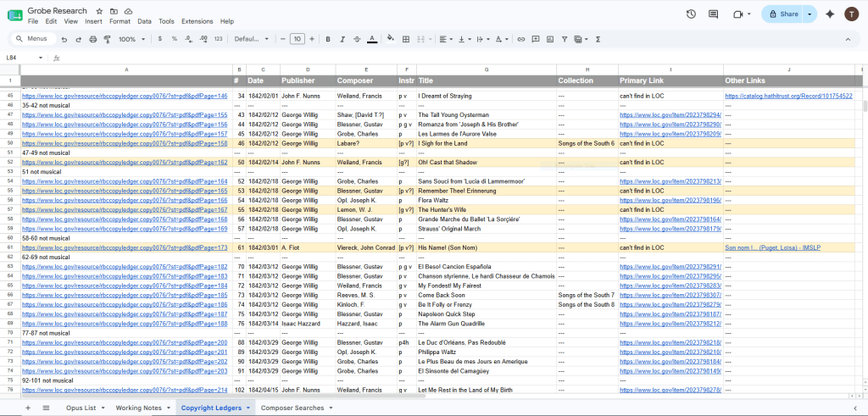The height and width of the screenshot is (416, 868).
Task: Insert a chart
Action: [x=549, y=39]
